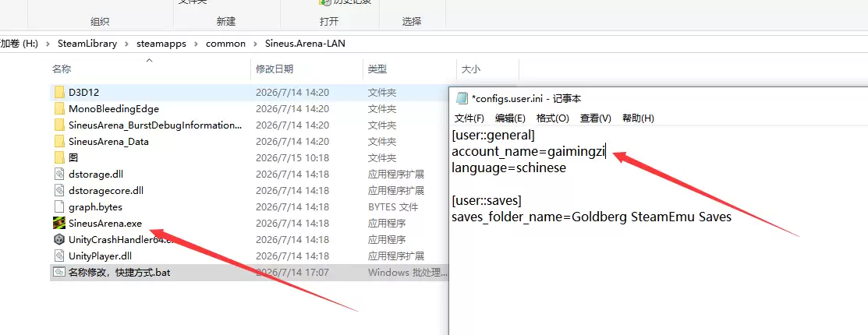Viewport: 868px width, 335px height.
Task: Click the dstorage.dll file icon
Action: tap(59, 175)
